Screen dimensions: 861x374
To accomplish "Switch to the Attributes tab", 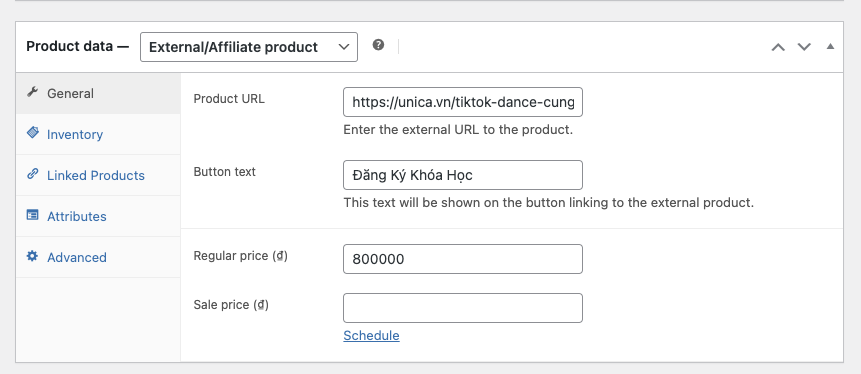I will click(x=98, y=216).
